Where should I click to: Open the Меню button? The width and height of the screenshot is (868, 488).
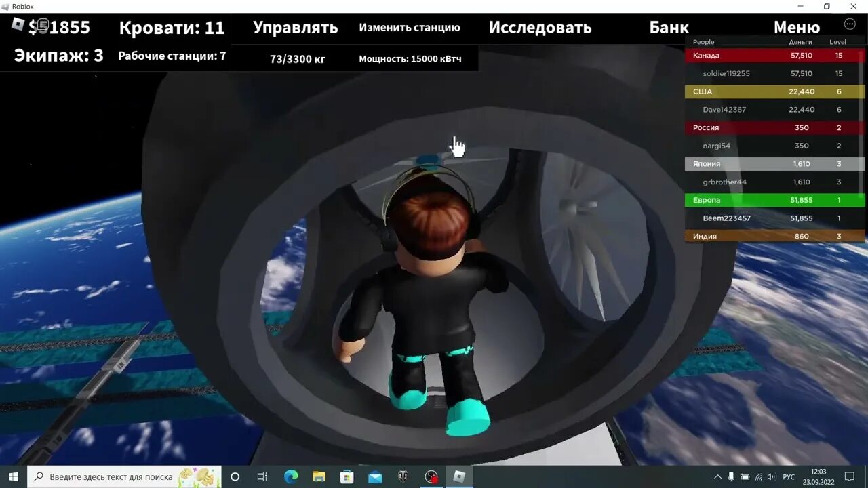point(797,27)
